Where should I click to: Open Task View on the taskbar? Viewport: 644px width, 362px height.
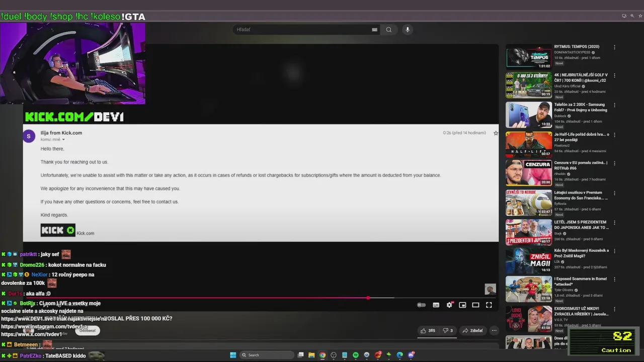[x=301, y=355]
